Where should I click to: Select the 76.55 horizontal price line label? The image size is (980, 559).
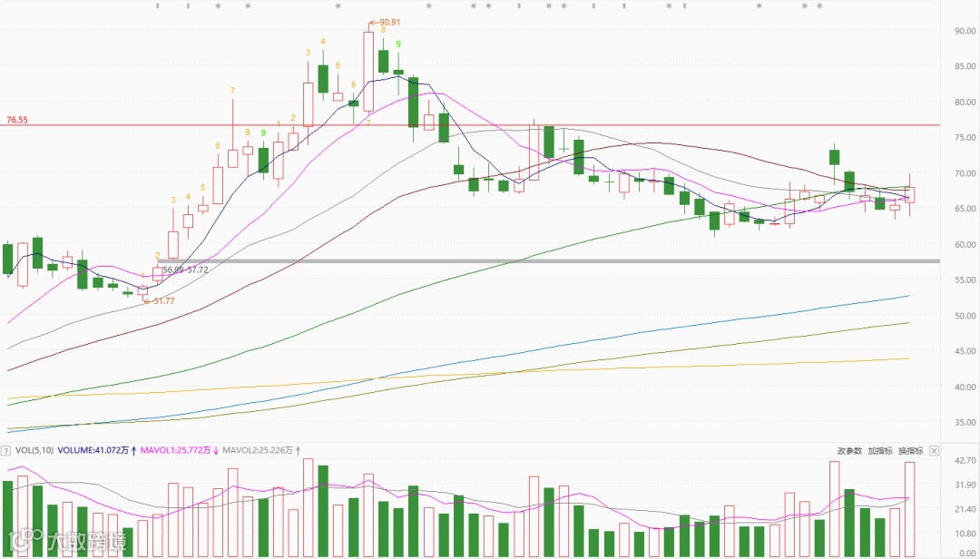pos(17,120)
